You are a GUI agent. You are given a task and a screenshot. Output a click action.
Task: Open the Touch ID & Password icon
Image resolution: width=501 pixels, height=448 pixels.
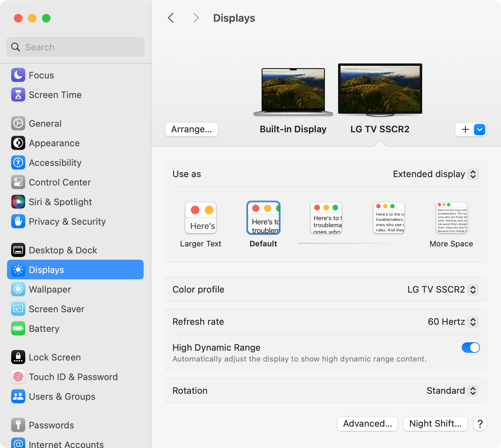18,377
